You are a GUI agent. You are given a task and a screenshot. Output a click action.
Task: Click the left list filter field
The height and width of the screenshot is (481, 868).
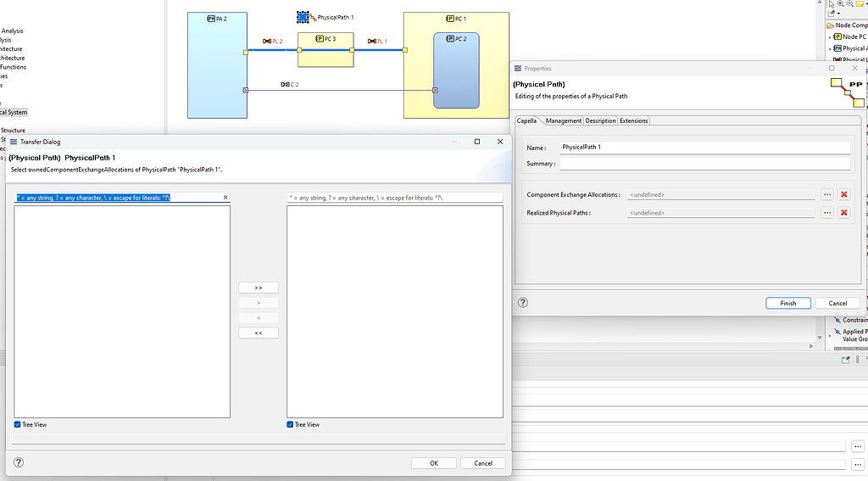pos(122,198)
